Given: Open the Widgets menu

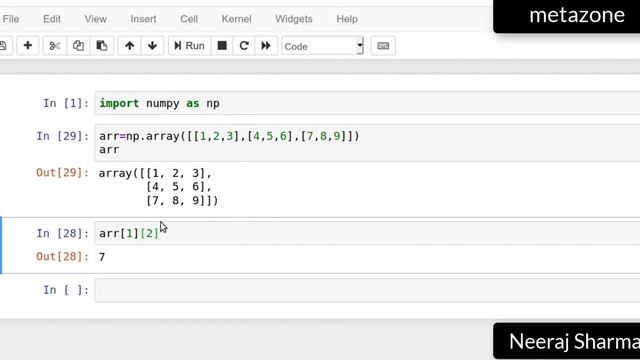Looking at the screenshot, I should (294, 19).
